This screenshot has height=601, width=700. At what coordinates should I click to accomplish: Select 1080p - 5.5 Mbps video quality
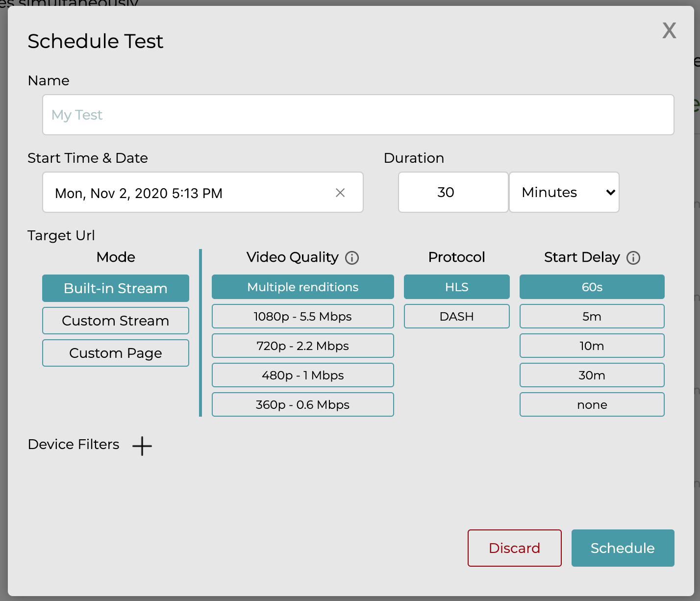coord(302,316)
